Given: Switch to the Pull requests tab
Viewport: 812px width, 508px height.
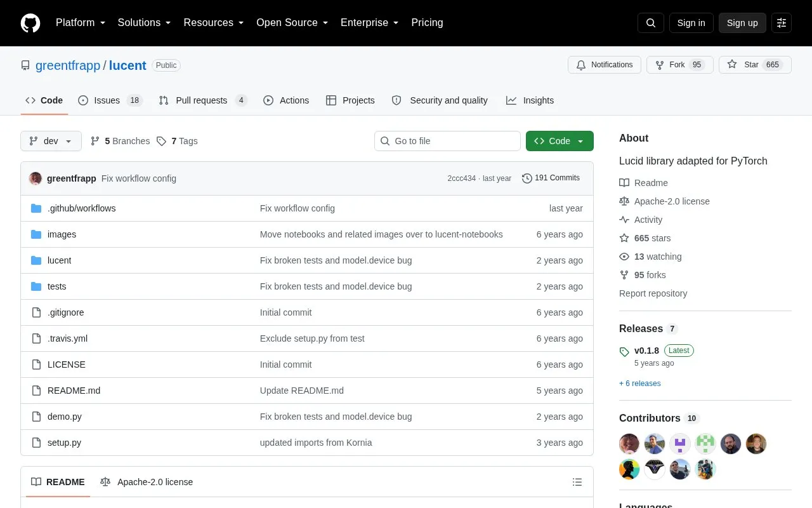Looking at the screenshot, I should 203,100.
